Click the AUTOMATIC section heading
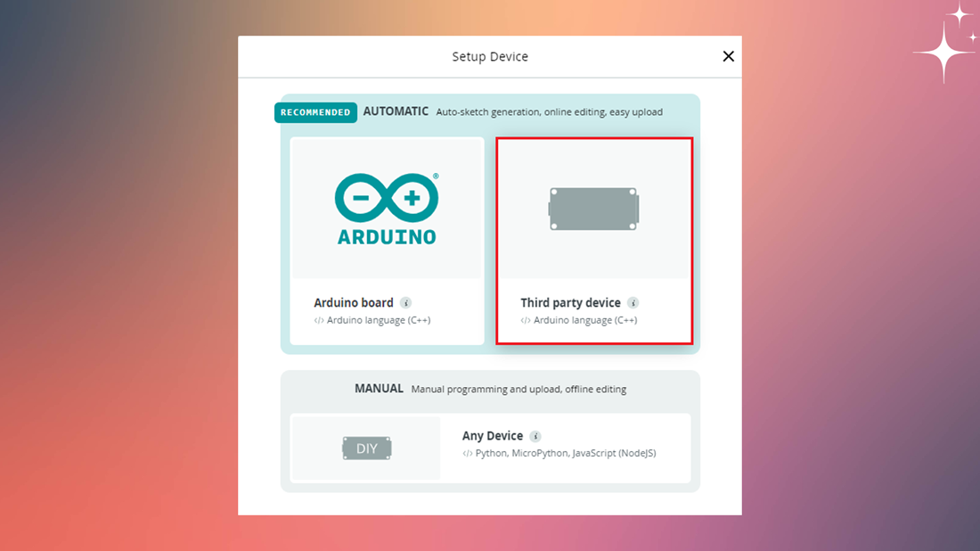 [x=396, y=111]
